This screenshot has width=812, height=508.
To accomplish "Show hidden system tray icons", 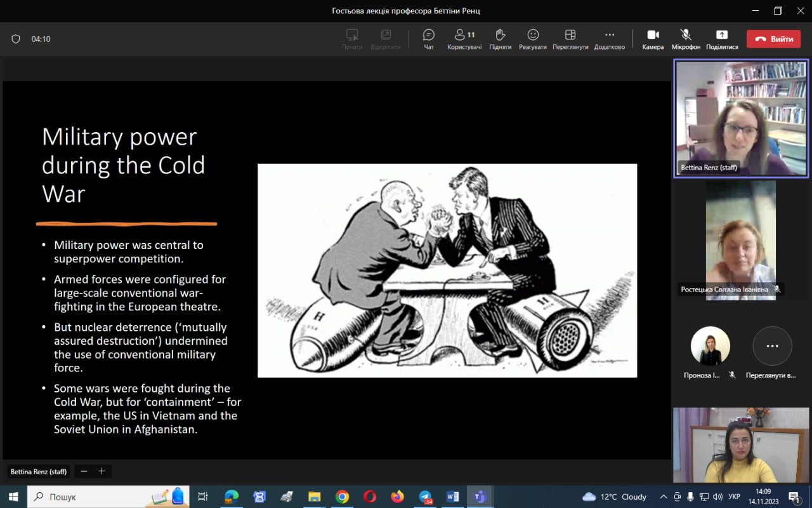I will point(664,497).
